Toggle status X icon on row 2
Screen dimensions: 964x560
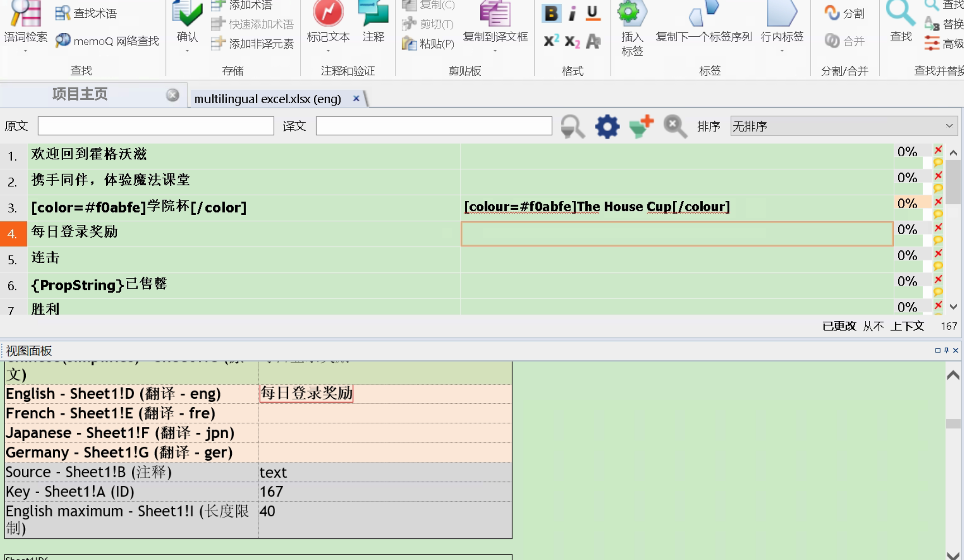pos(938,176)
